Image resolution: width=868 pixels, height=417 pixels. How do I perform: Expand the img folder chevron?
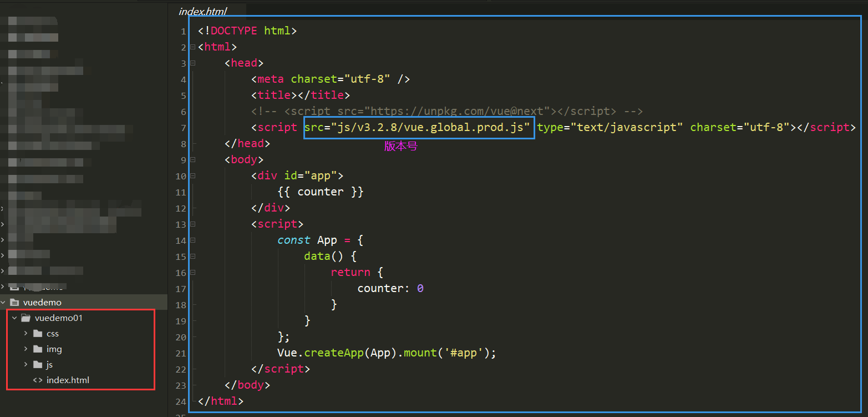point(26,349)
